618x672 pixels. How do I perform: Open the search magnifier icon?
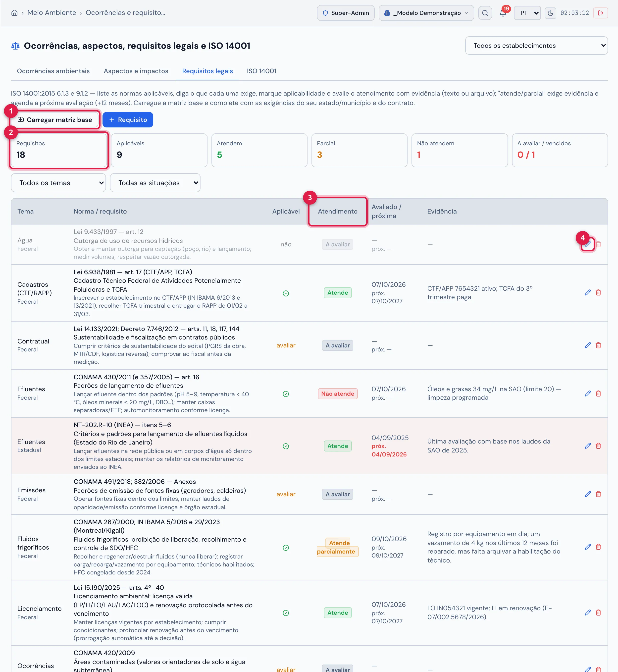point(485,13)
